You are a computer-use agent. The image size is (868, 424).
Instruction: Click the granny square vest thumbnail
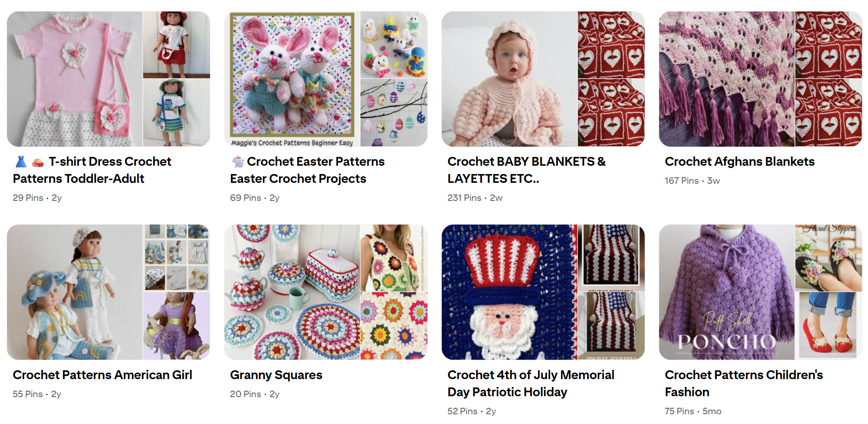pos(394,258)
